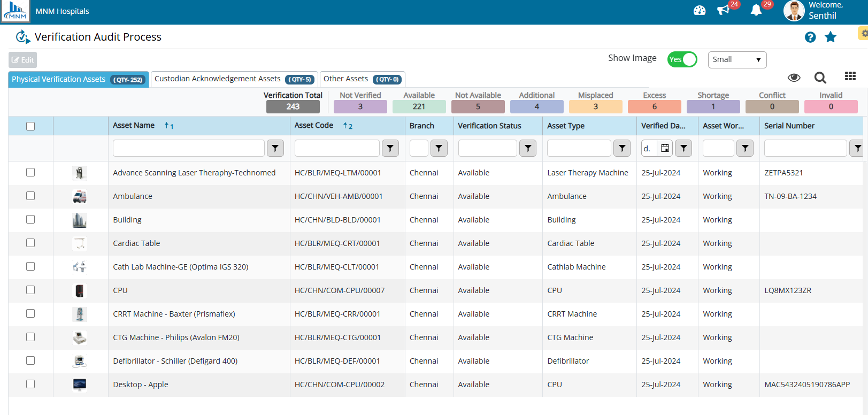
Task: Open the dashboard gauge icon in header
Action: point(700,11)
